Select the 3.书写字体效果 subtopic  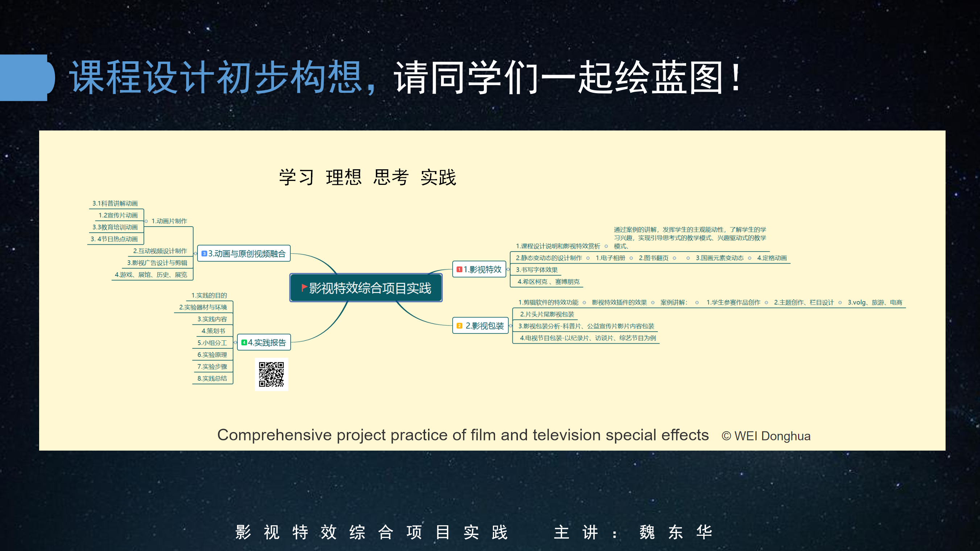(536, 270)
